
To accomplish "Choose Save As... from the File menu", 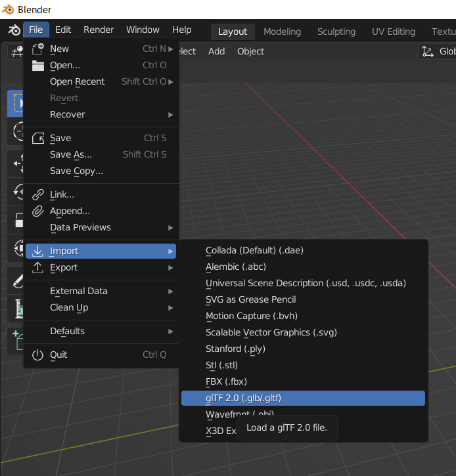I will [x=101, y=154].
